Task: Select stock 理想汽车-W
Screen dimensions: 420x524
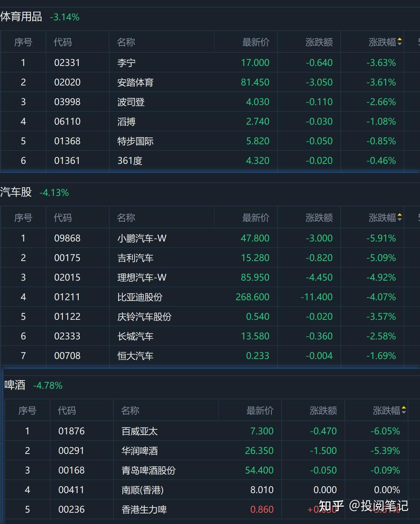Action: (142, 277)
